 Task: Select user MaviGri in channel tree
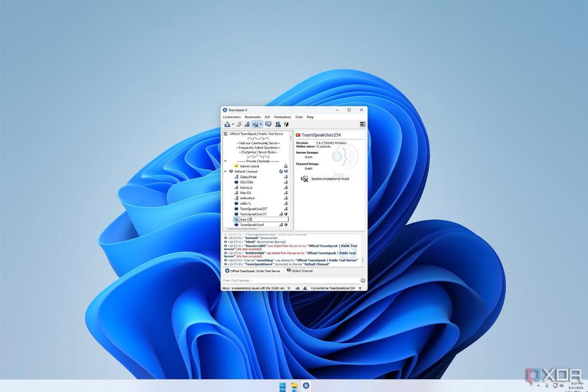[x=246, y=193]
